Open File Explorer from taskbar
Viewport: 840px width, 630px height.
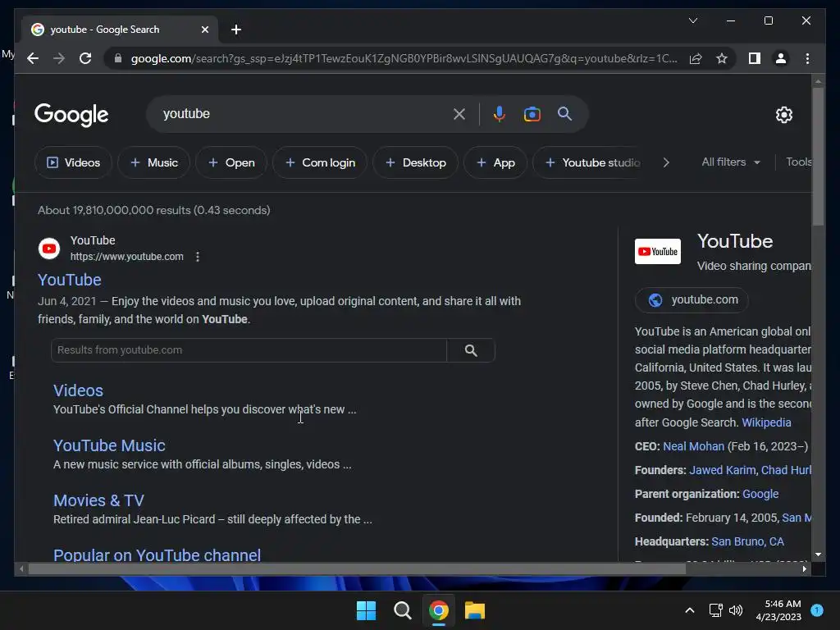(x=475, y=610)
